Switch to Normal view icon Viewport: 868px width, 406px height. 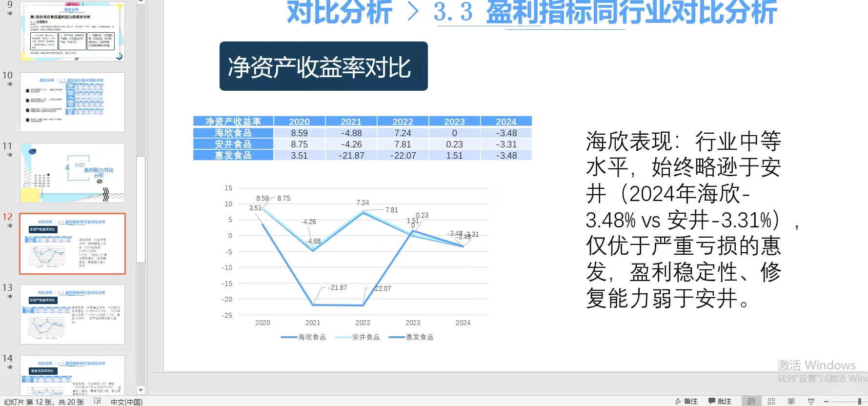[x=751, y=401]
